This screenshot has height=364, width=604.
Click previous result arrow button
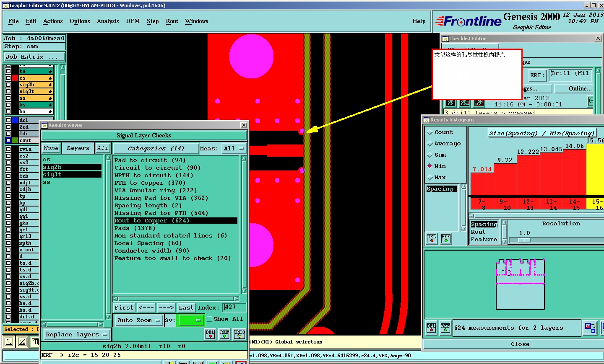146,308
